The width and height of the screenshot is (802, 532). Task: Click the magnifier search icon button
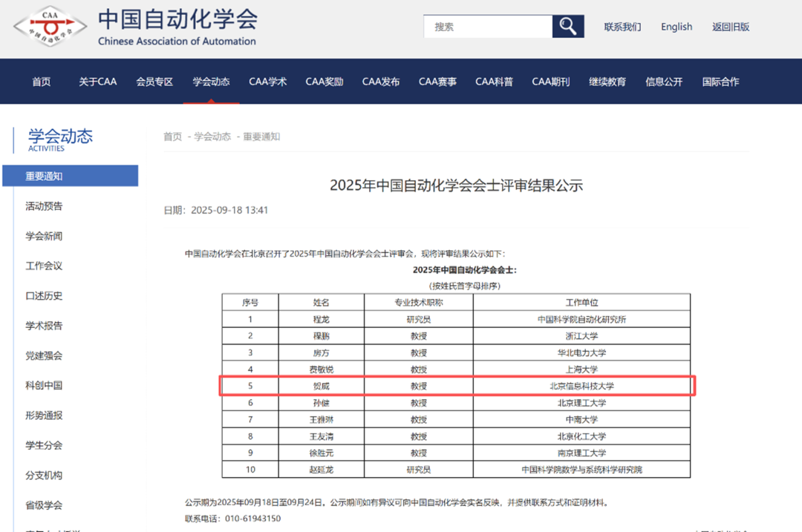[x=568, y=27]
